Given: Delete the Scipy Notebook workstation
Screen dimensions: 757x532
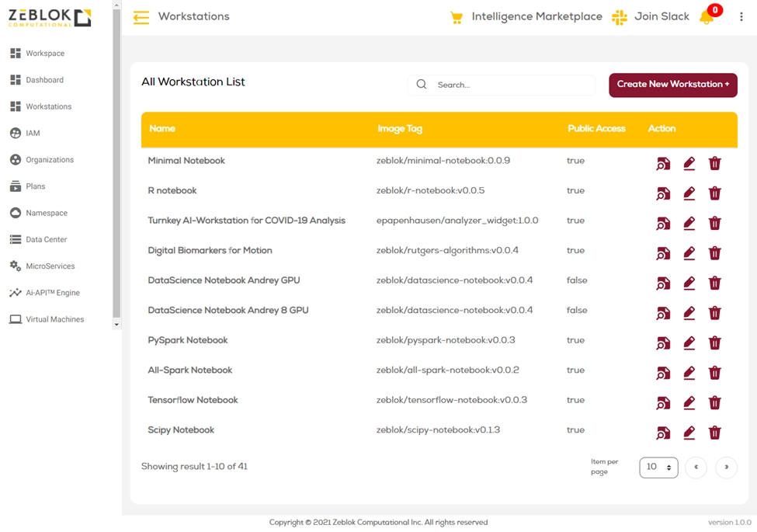Looking at the screenshot, I should [x=715, y=433].
